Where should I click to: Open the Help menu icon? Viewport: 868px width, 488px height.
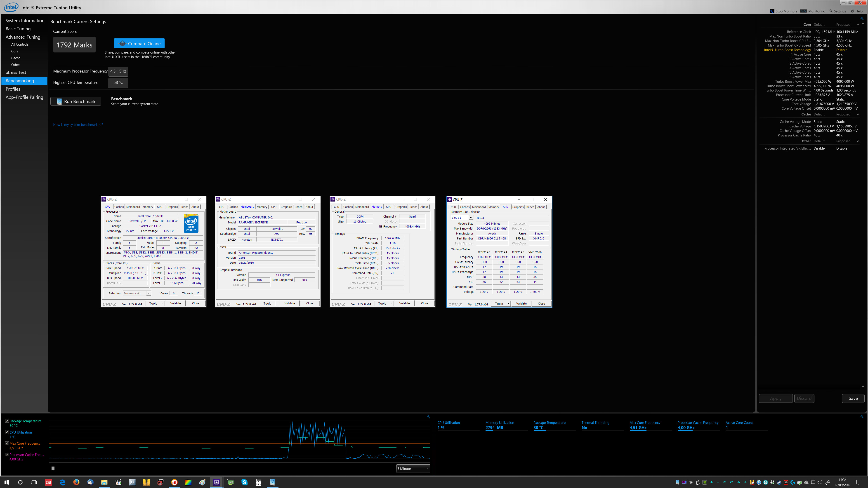[852, 11]
